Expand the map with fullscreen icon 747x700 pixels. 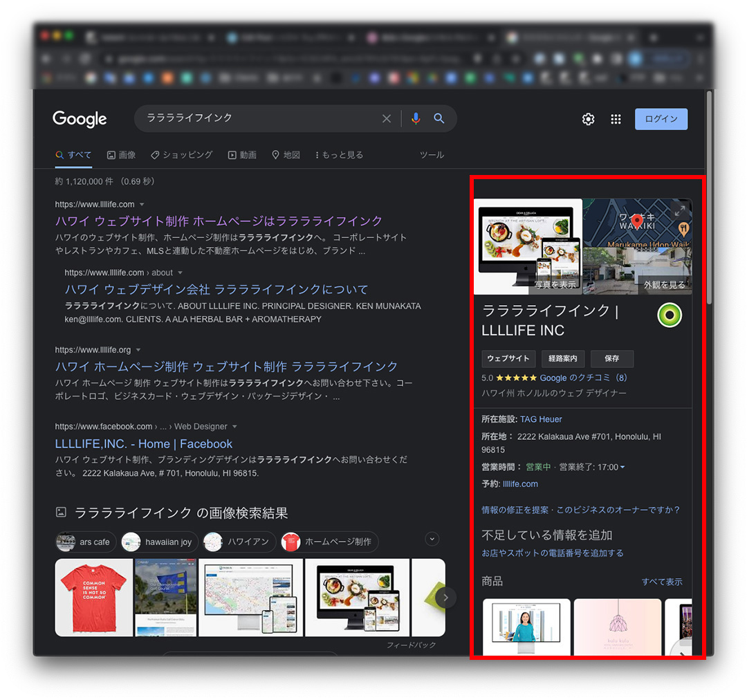click(x=680, y=210)
